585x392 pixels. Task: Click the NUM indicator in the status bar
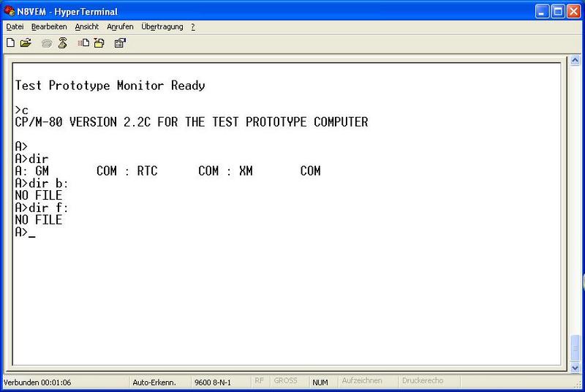pos(320,382)
